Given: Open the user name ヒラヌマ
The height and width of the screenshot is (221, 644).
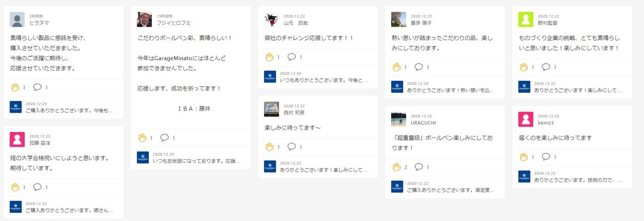Looking at the screenshot, I should 40,23.
